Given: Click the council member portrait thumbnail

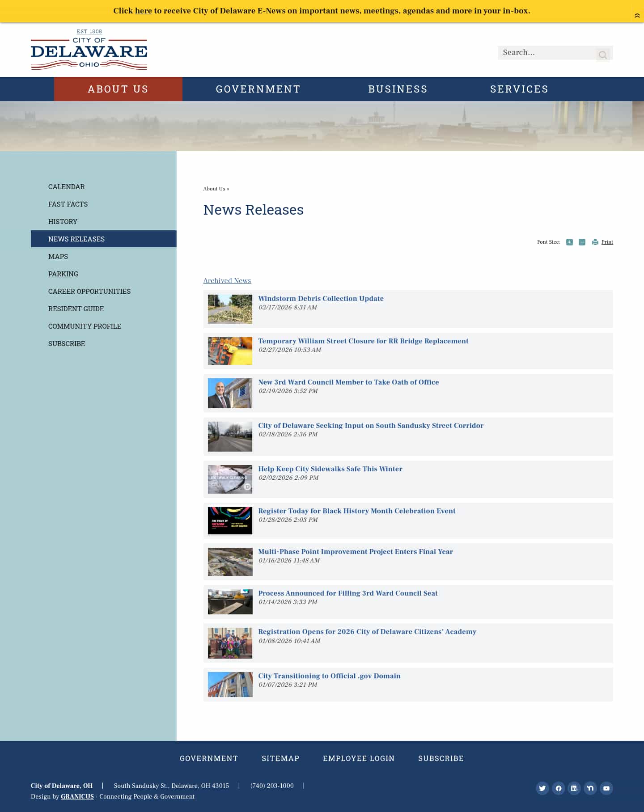Looking at the screenshot, I should 230,393.
